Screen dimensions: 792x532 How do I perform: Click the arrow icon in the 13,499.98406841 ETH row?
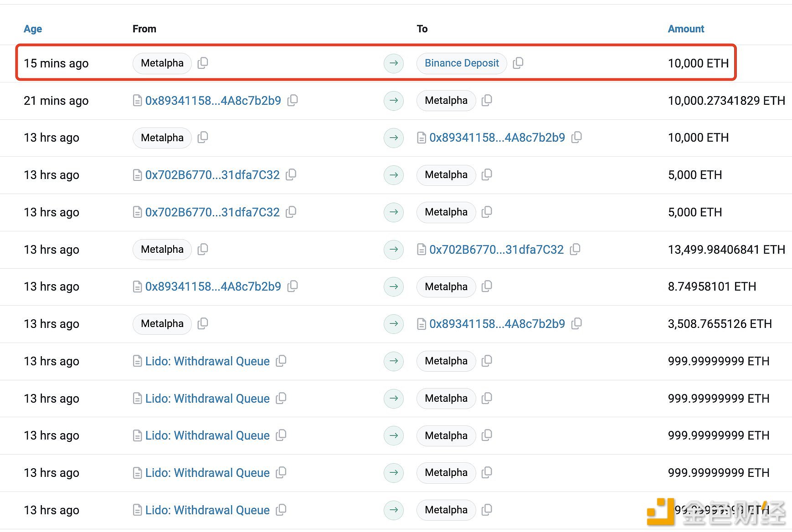click(394, 249)
